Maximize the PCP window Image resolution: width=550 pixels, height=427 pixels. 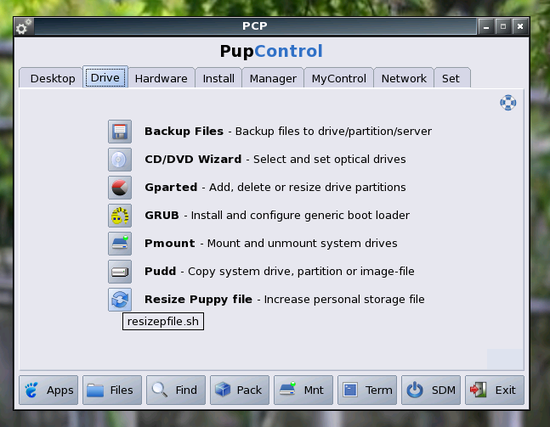click(x=503, y=27)
